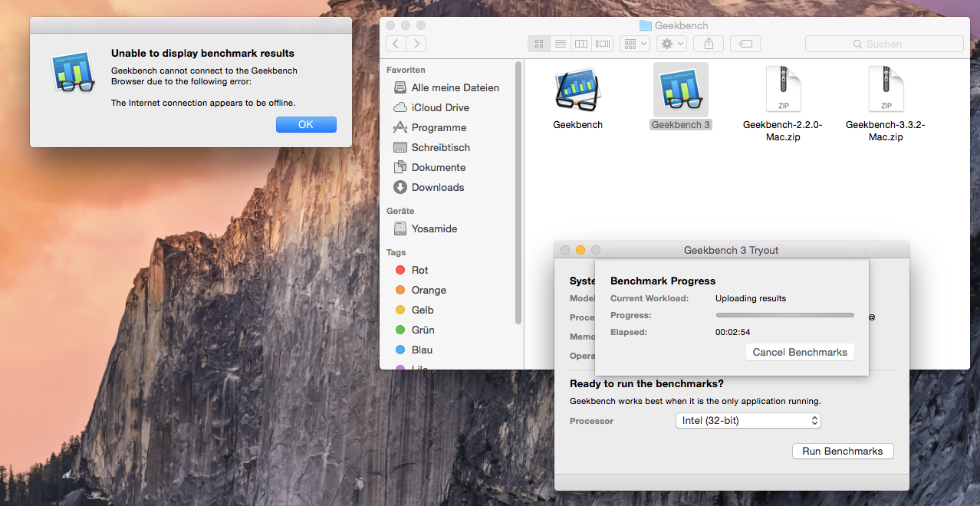Image resolution: width=980 pixels, height=506 pixels.
Task: Click the Suchen search field
Action: [884, 44]
